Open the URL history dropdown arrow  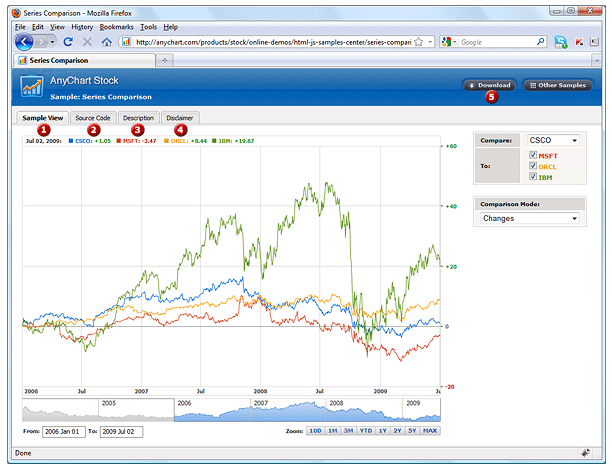[428, 42]
